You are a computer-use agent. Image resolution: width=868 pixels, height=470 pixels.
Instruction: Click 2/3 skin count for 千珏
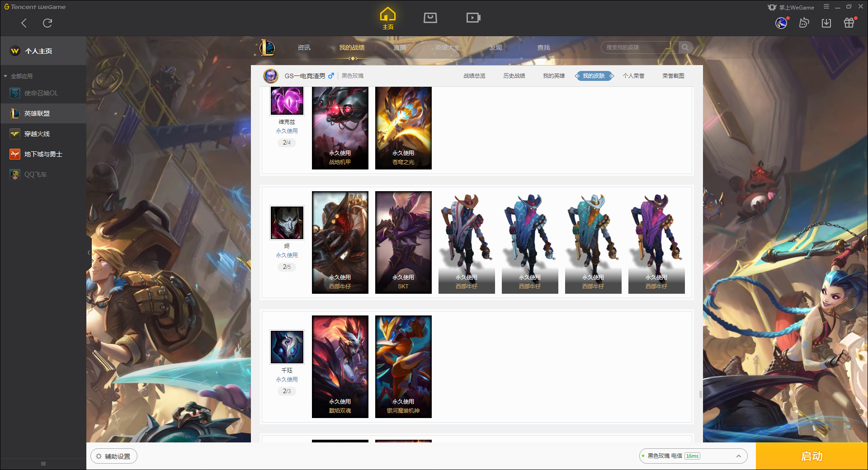coord(287,391)
